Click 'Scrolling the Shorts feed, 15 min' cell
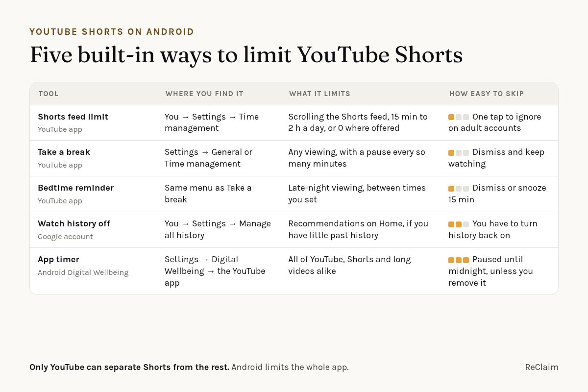 click(358, 122)
